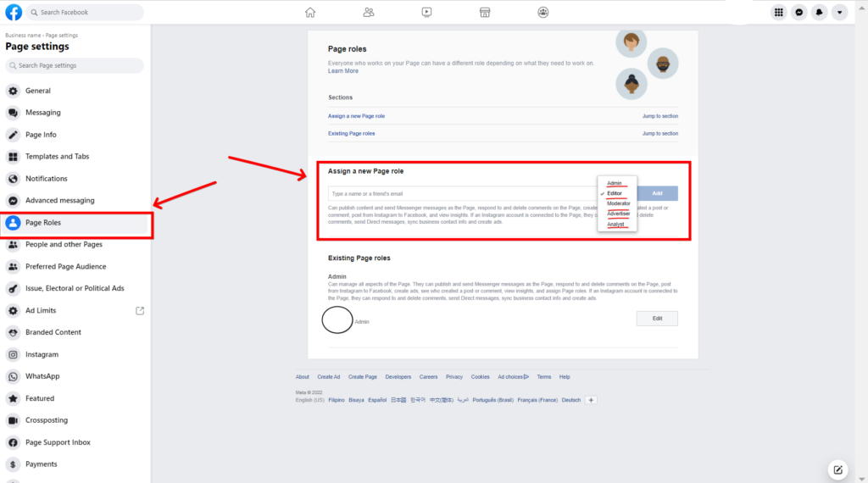The image size is (868, 483).
Task: Open the Friends icon in top bar
Action: coord(369,12)
